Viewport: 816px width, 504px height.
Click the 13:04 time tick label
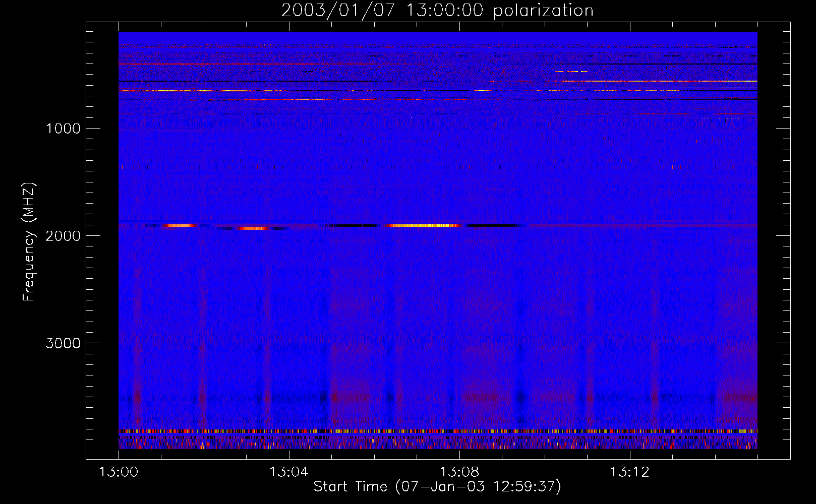pos(288,472)
